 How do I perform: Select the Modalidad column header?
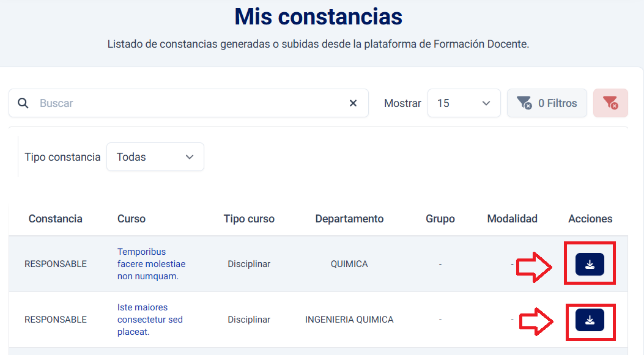[512, 219]
